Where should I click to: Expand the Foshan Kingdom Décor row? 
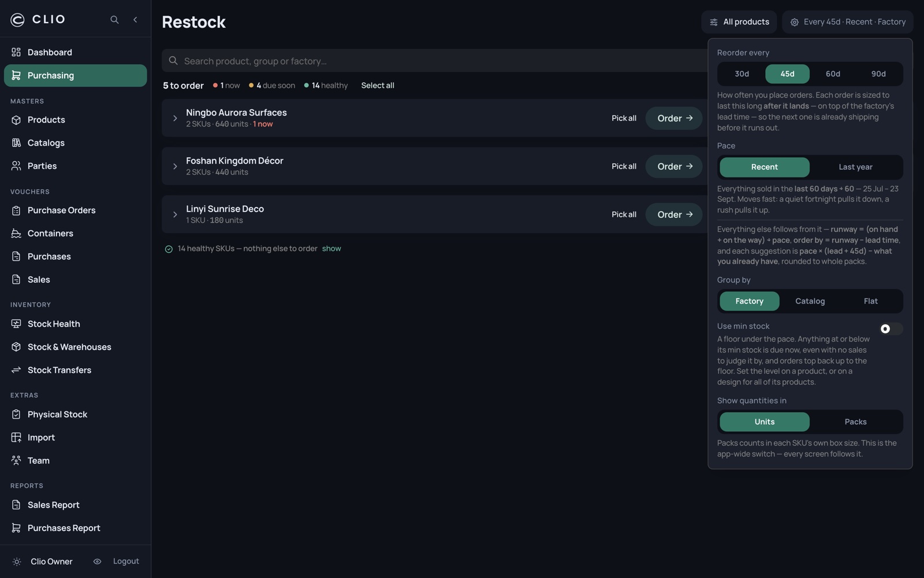175,166
